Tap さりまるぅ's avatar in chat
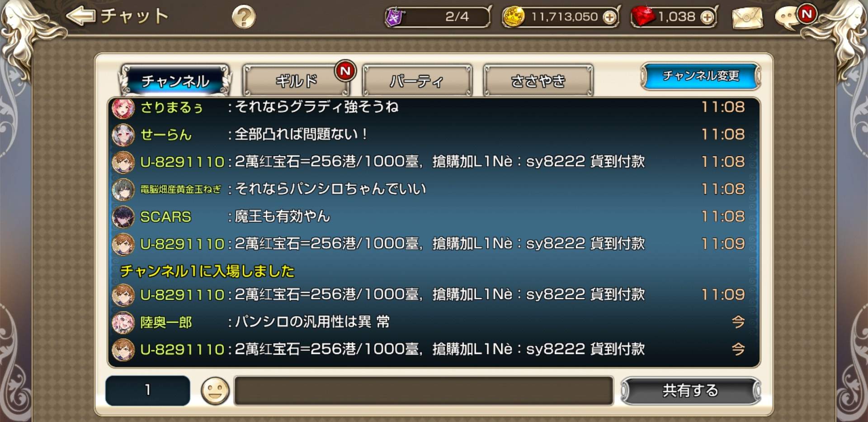This screenshot has height=422, width=868. coord(123,108)
